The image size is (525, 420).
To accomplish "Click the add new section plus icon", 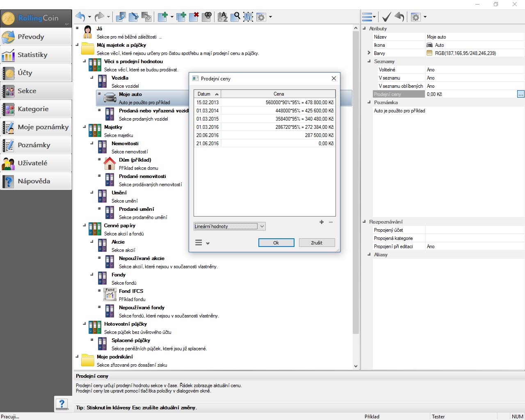I will 162,17.
